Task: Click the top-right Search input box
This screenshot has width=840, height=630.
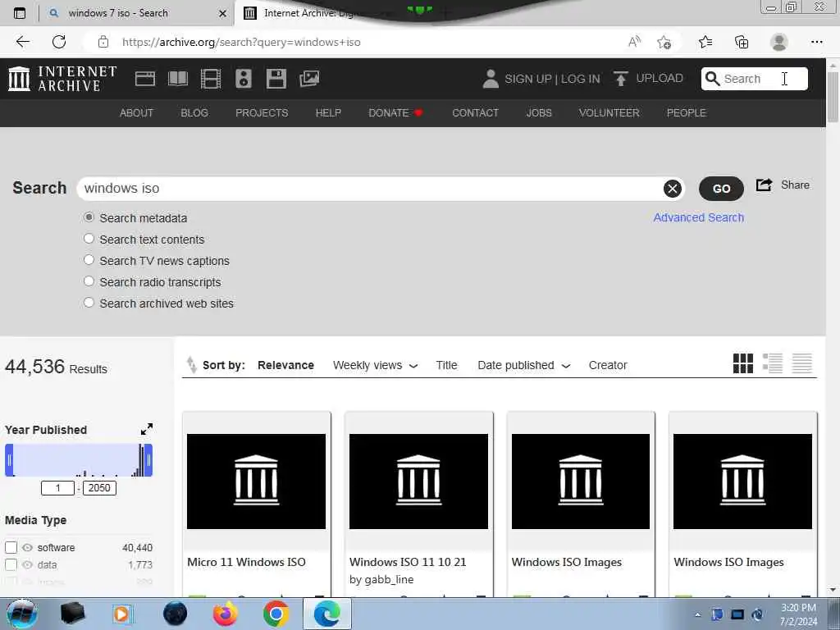Action: pyautogui.click(x=755, y=79)
